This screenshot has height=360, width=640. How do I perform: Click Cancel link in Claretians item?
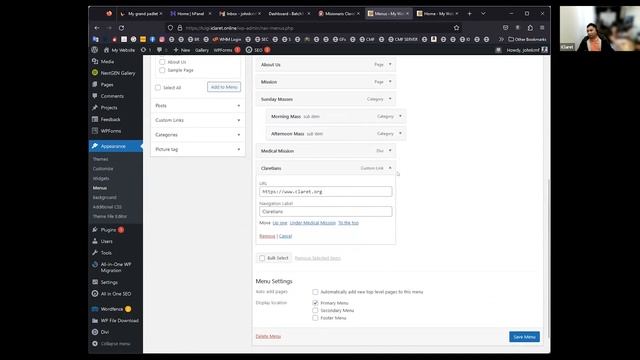point(285,236)
